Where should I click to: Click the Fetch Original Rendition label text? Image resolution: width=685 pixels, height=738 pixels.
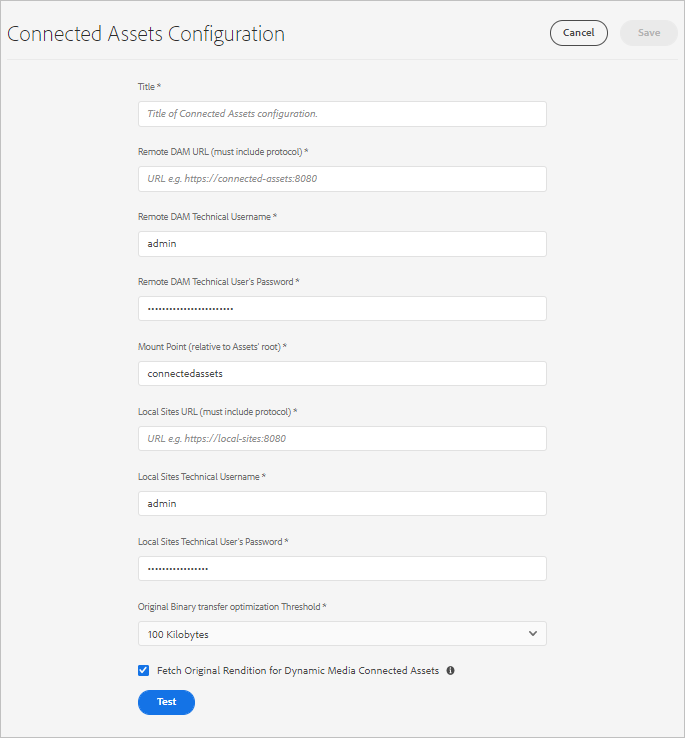pyautogui.click(x=298, y=671)
